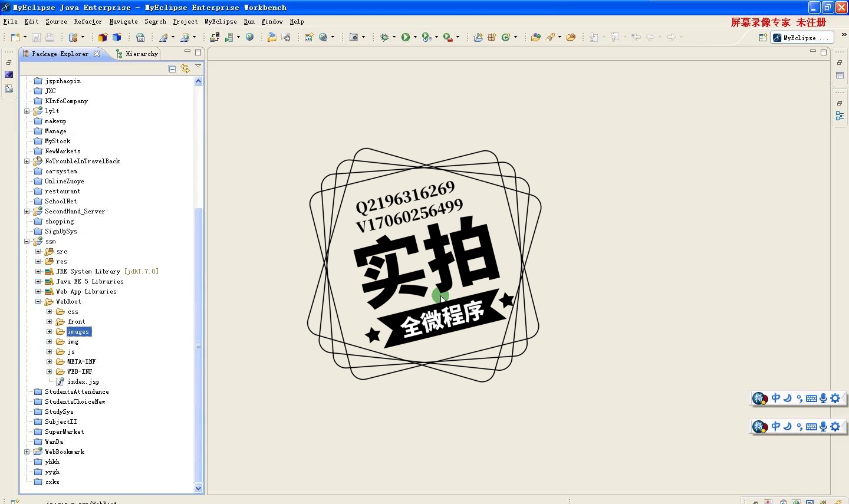Switch to the Hierarchy tab
The width and height of the screenshot is (849, 504).
[x=137, y=54]
